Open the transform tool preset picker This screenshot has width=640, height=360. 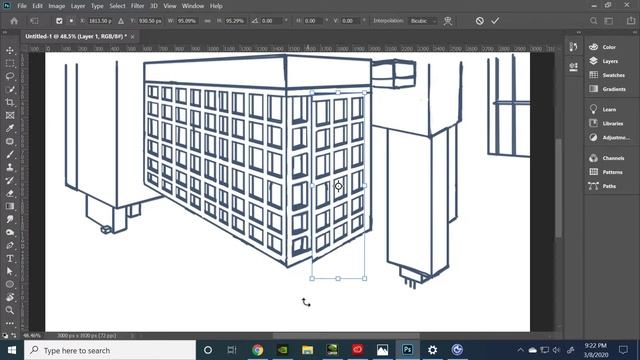pyautogui.click(x=35, y=21)
